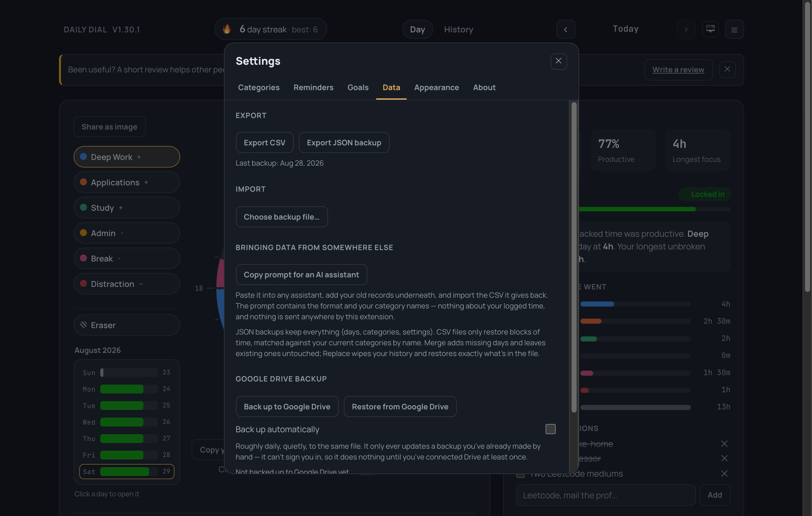This screenshot has width=812, height=516.
Task: Click Export JSON backup
Action: (344, 142)
